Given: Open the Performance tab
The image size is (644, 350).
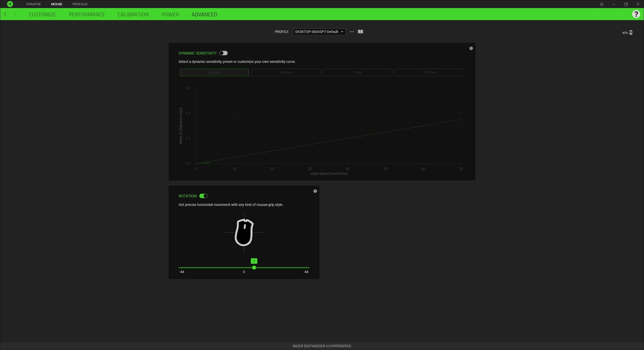Looking at the screenshot, I should pos(87,14).
